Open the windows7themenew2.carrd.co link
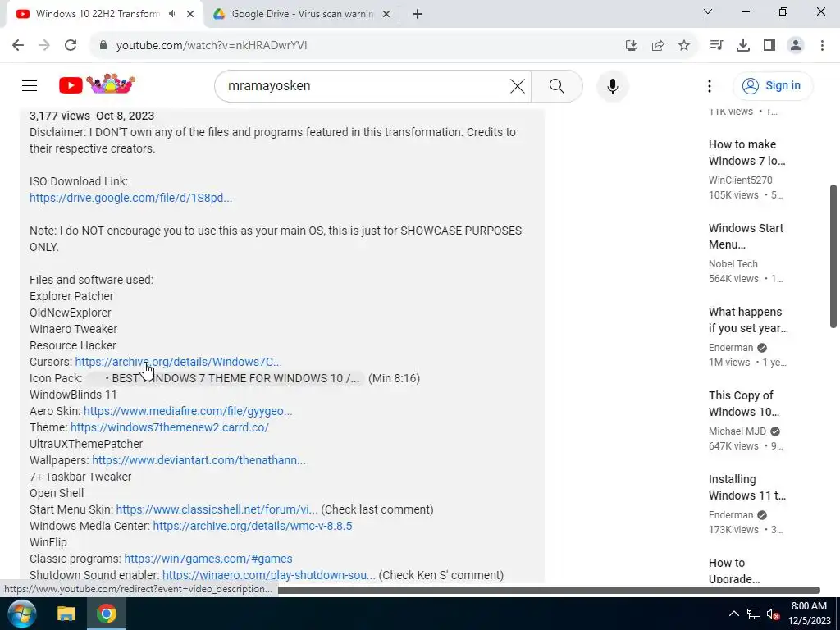Screen dimensions: 840x630 pyautogui.click(x=169, y=427)
